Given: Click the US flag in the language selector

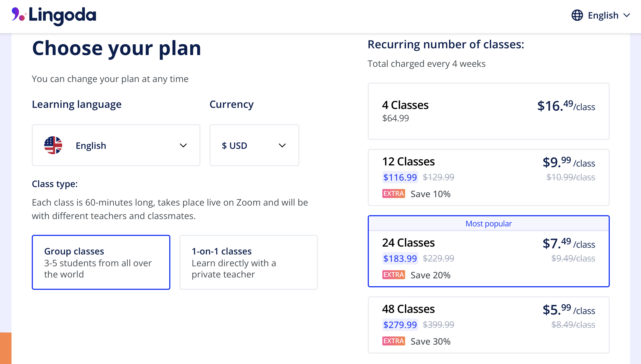Looking at the screenshot, I should [53, 145].
